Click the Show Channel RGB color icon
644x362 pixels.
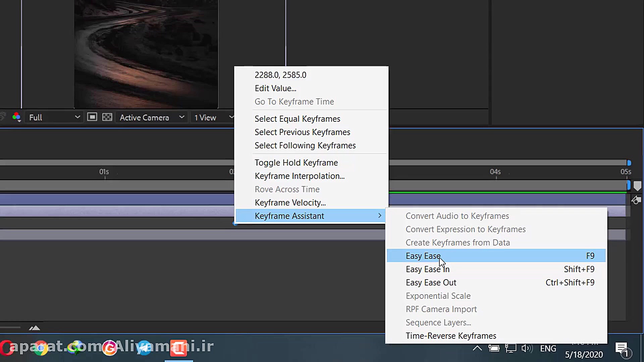coord(16,117)
